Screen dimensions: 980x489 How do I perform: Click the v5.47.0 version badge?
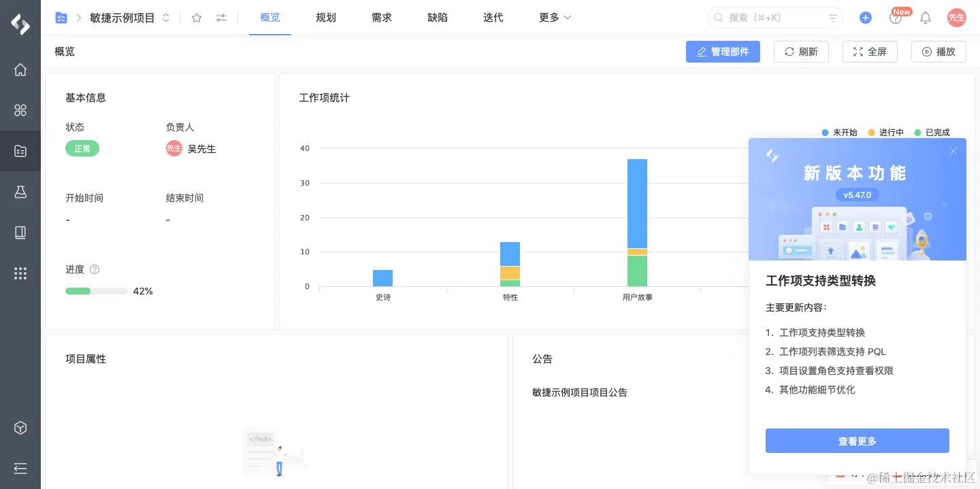[857, 195]
